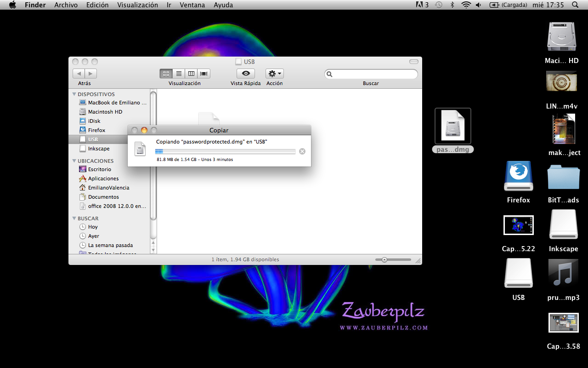Open the Ventana menu
Image resolution: width=588 pixels, height=368 pixels.
(x=192, y=5)
